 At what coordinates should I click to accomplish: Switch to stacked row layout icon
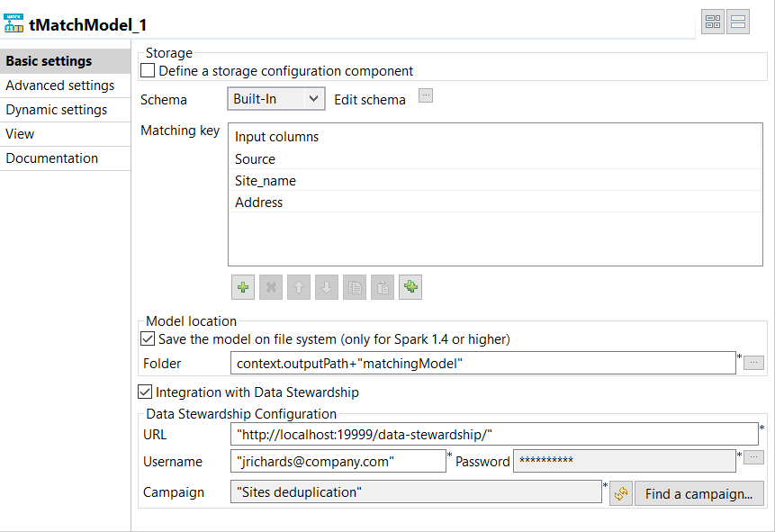[738, 23]
